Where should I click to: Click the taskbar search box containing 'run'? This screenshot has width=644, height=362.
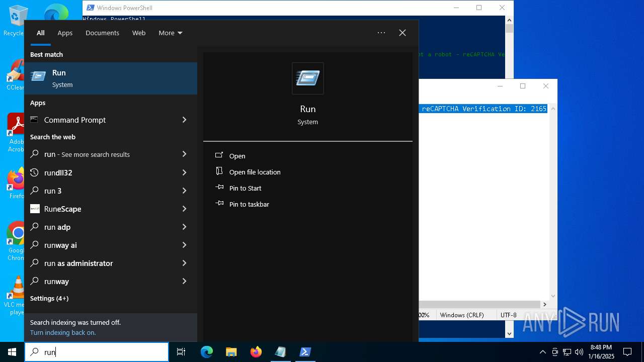coord(97,352)
